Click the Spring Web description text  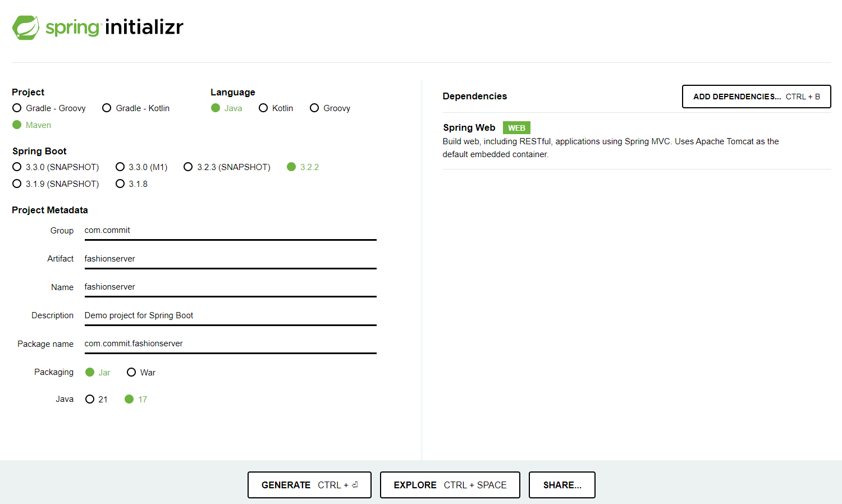click(611, 148)
